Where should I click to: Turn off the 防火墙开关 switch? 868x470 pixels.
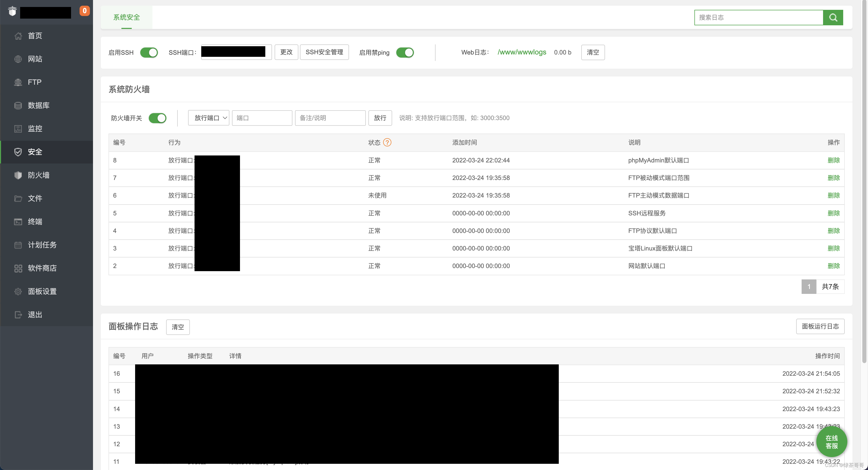(x=157, y=118)
